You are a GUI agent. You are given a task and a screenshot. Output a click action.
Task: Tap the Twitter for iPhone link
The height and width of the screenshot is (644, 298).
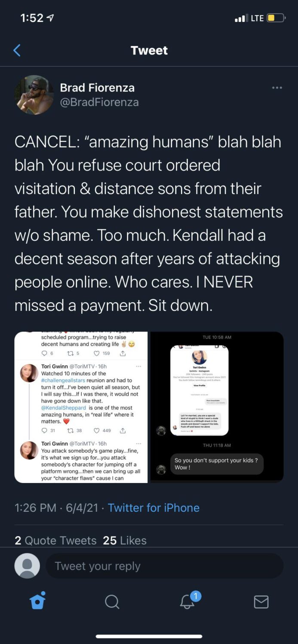pyautogui.click(x=154, y=508)
